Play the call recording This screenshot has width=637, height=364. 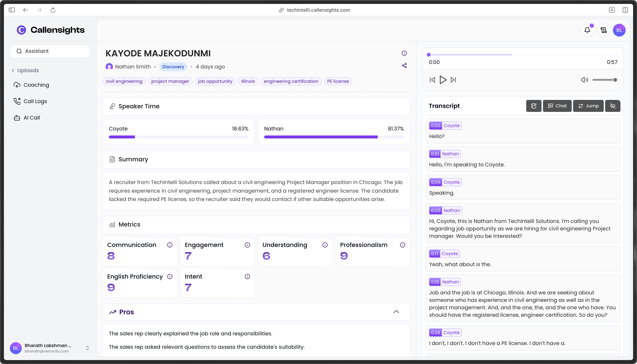[443, 80]
